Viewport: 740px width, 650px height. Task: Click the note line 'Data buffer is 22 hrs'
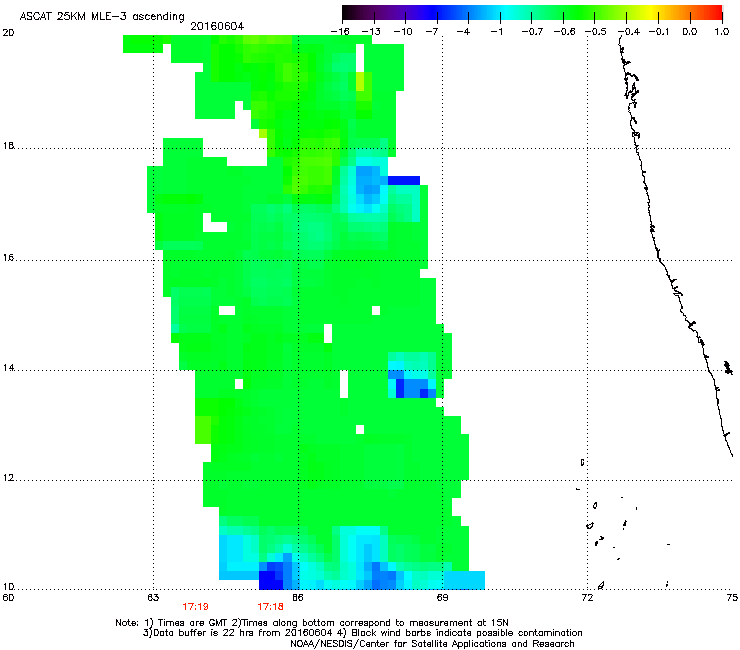(x=362, y=633)
